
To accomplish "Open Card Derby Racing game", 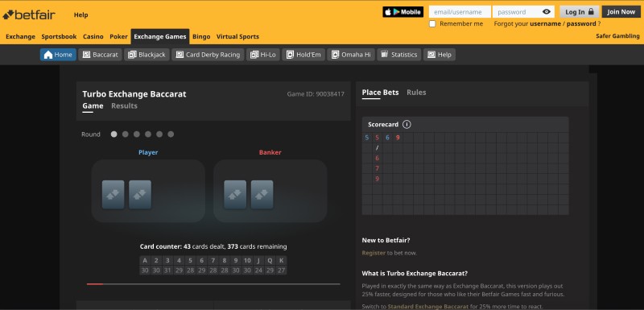I will (x=208, y=55).
